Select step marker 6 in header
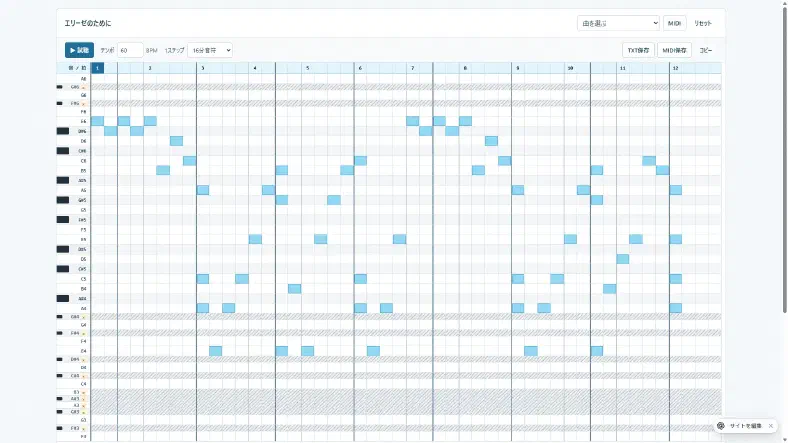788x443 pixels. 360,68
